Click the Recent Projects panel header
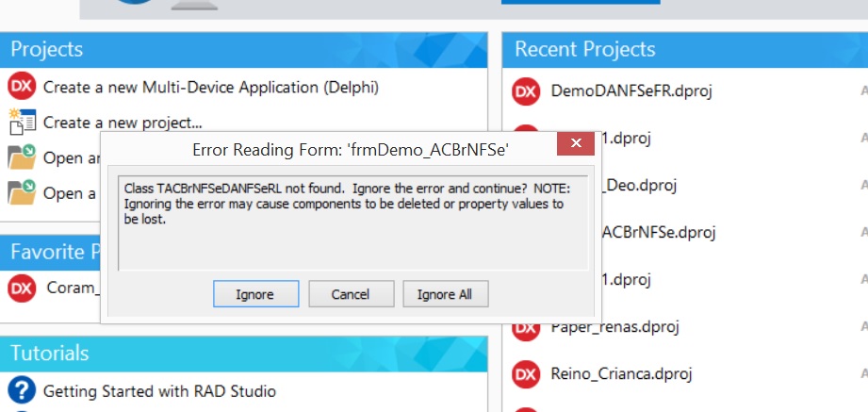The width and height of the screenshot is (868, 412). click(x=685, y=50)
